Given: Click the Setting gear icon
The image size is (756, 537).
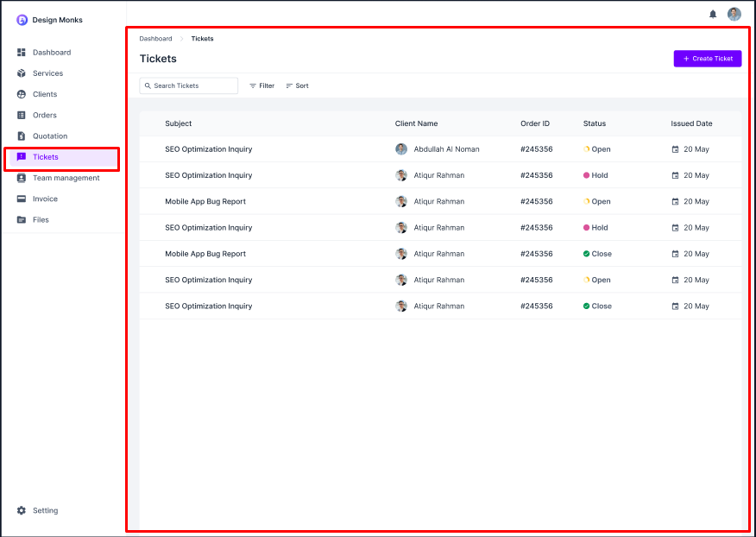Looking at the screenshot, I should coord(22,510).
